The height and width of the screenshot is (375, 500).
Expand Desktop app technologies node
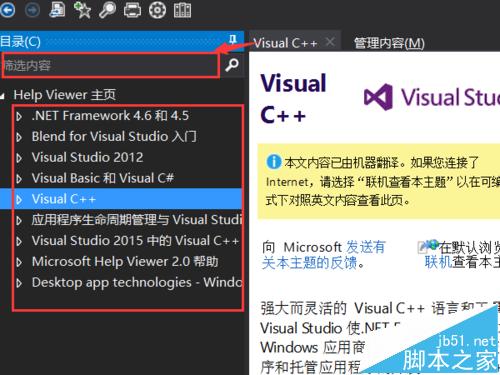[x=19, y=283]
